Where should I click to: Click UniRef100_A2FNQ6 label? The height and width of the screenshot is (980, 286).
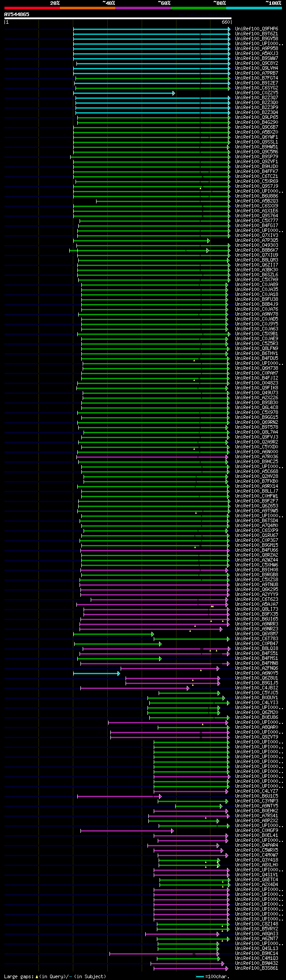[257, 668]
